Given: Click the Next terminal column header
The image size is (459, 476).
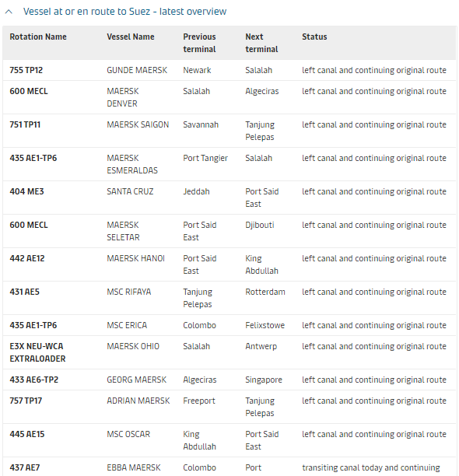Looking at the screenshot, I should tap(261, 43).
